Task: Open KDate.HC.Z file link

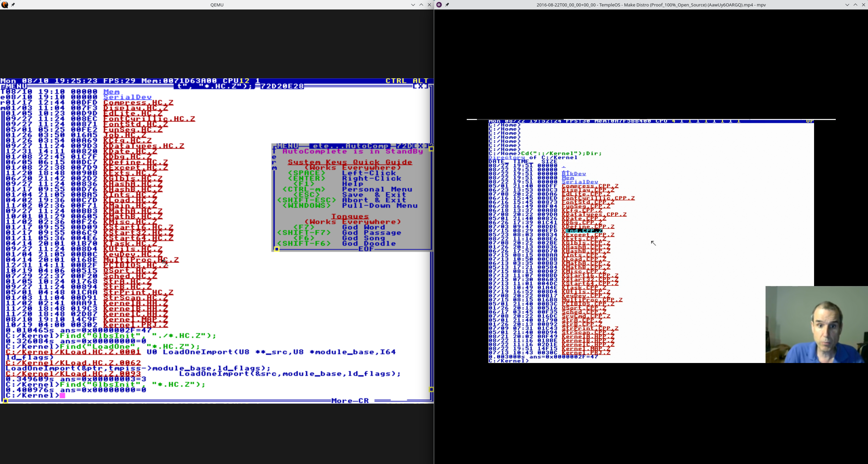Action: pyautogui.click(x=130, y=152)
